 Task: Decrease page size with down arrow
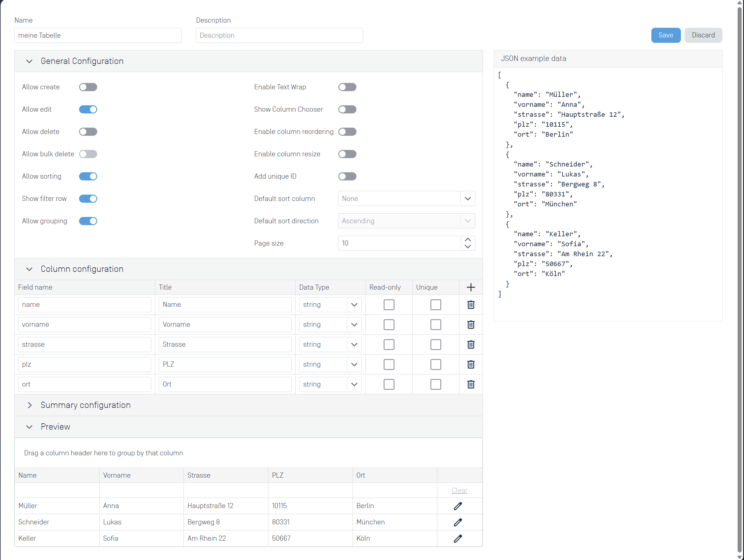(x=468, y=247)
